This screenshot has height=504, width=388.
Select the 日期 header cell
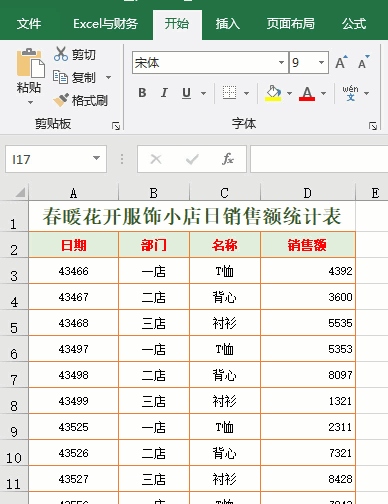74,245
